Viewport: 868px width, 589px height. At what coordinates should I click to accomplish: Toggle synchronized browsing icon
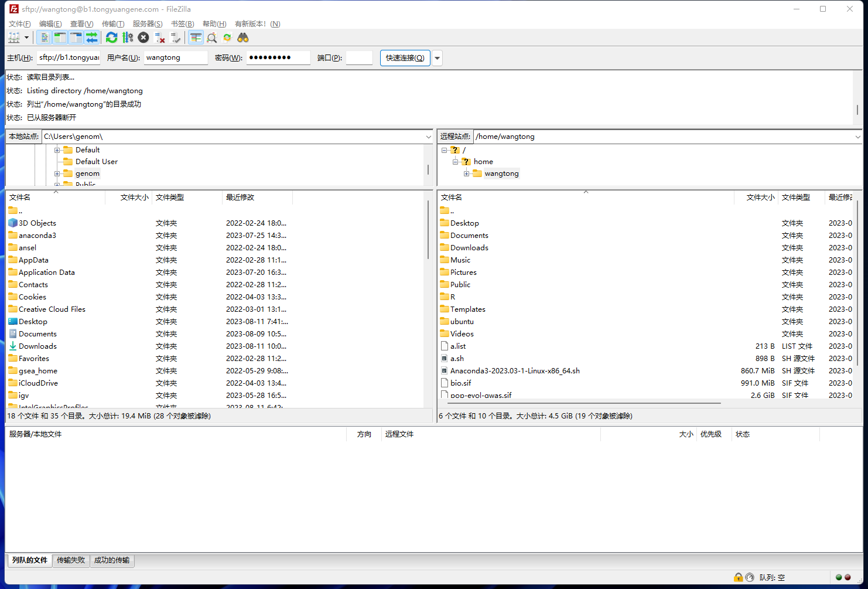point(227,38)
